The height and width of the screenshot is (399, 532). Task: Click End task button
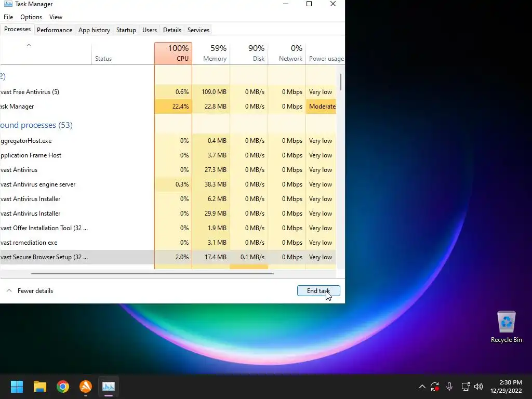coord(318,291)
